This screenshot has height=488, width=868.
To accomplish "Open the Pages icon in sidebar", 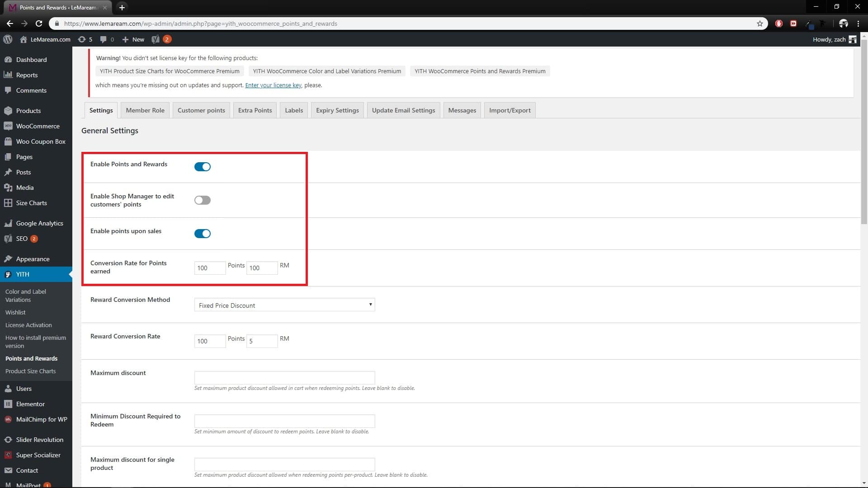I will point(8,157).
